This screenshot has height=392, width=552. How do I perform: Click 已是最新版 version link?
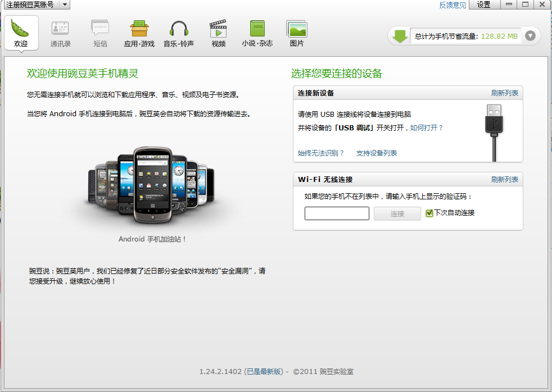(x=264, y=372)
